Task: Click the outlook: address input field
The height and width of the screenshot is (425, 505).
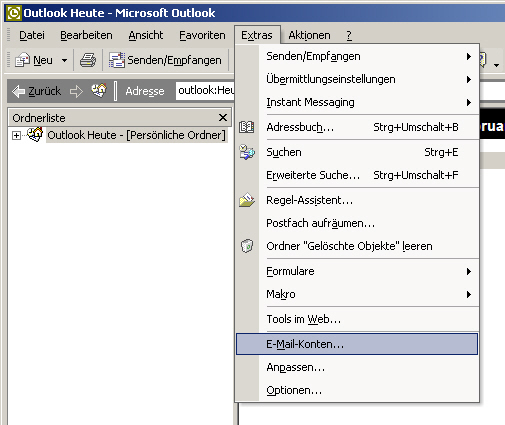Action: 205,90
